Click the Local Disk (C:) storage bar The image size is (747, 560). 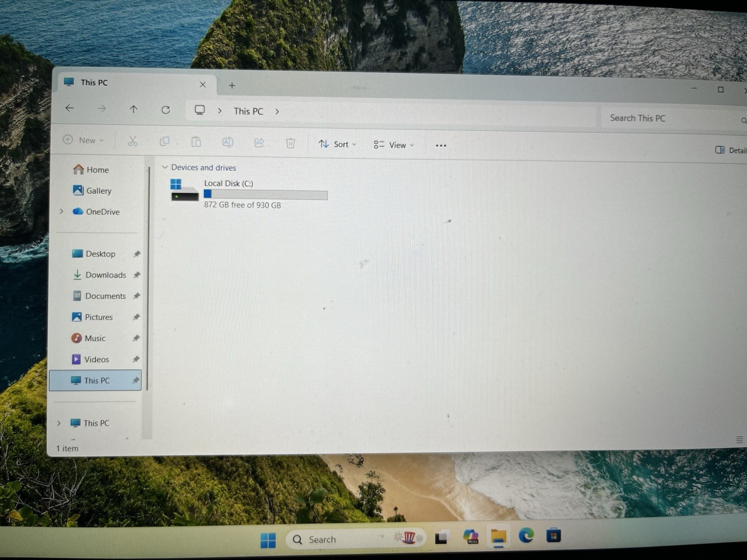(x=266, y=195)
